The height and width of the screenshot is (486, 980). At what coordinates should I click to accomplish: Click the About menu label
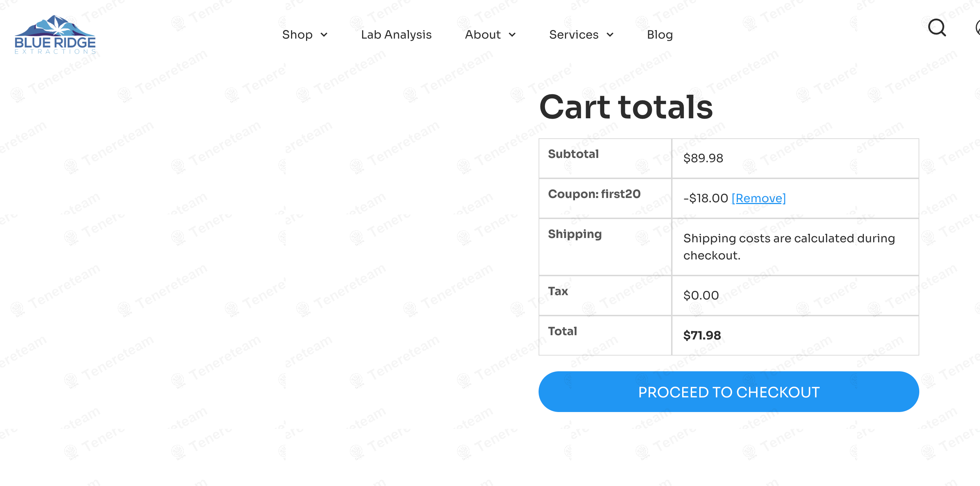click(482, 35)
